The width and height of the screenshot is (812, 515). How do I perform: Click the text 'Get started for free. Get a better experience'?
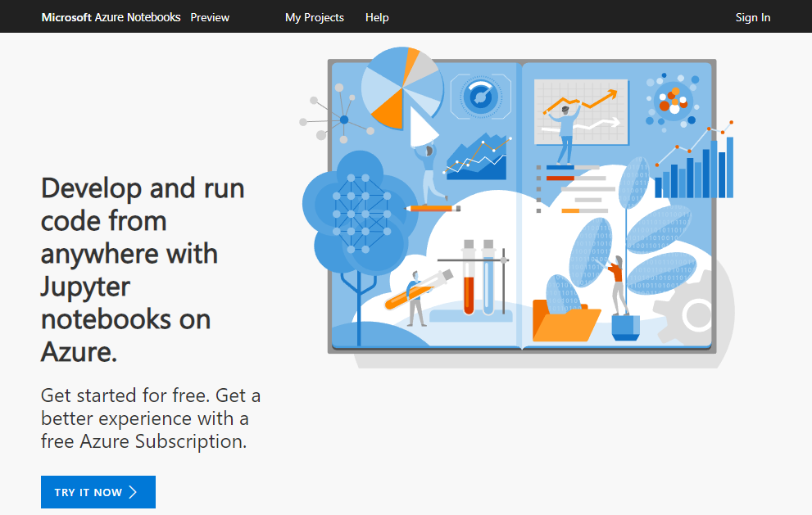151,418
